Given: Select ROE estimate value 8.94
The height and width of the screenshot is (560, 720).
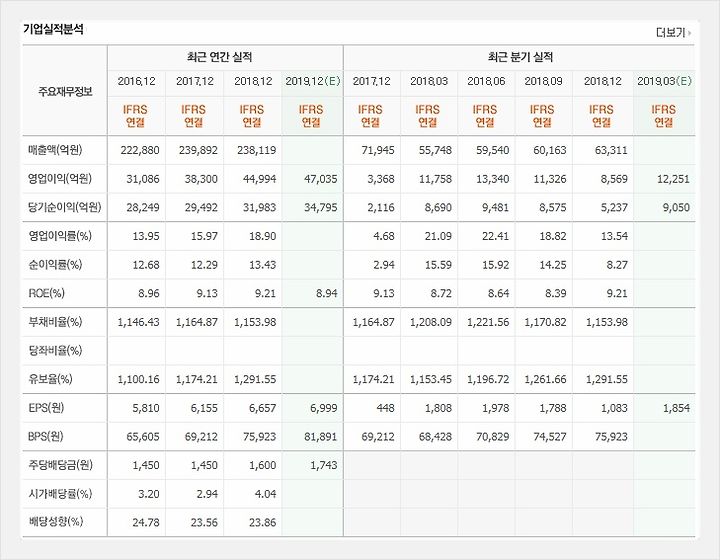Looking at the screenshot, I should click(326, 293).
